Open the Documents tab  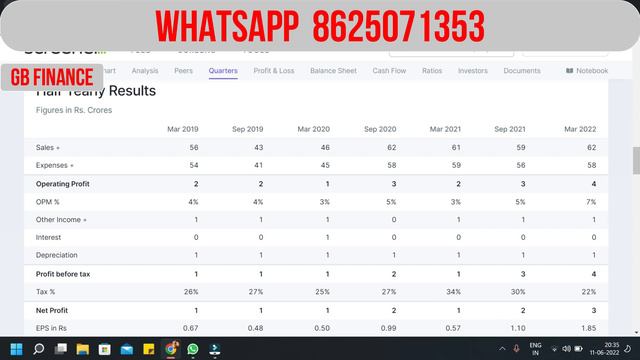522,71
